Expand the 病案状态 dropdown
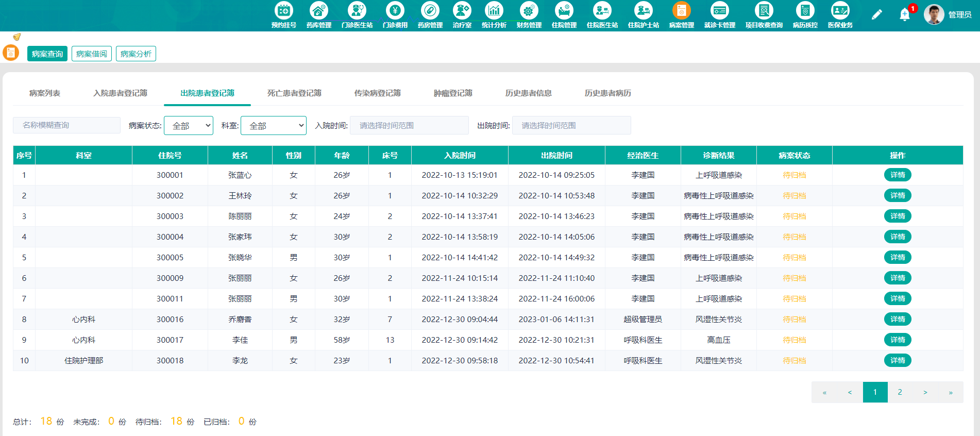980x436 pixels. (189, 126)
